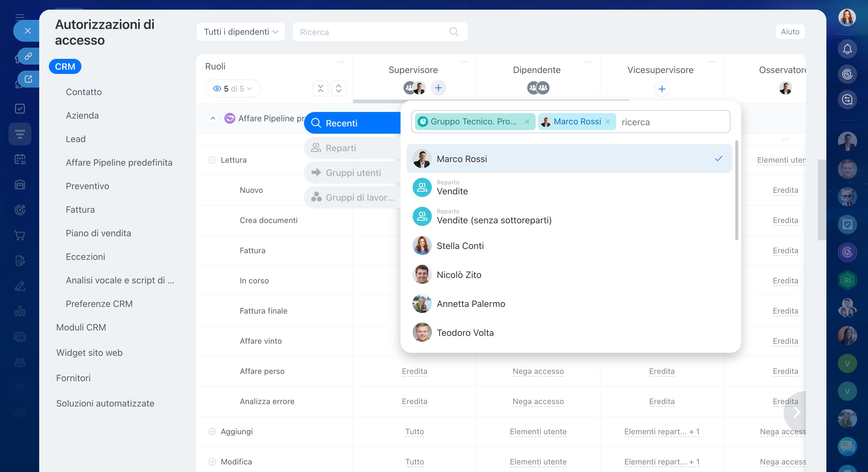Select Stella Conti in the user list
868x472 pixels.
[460, 246]
